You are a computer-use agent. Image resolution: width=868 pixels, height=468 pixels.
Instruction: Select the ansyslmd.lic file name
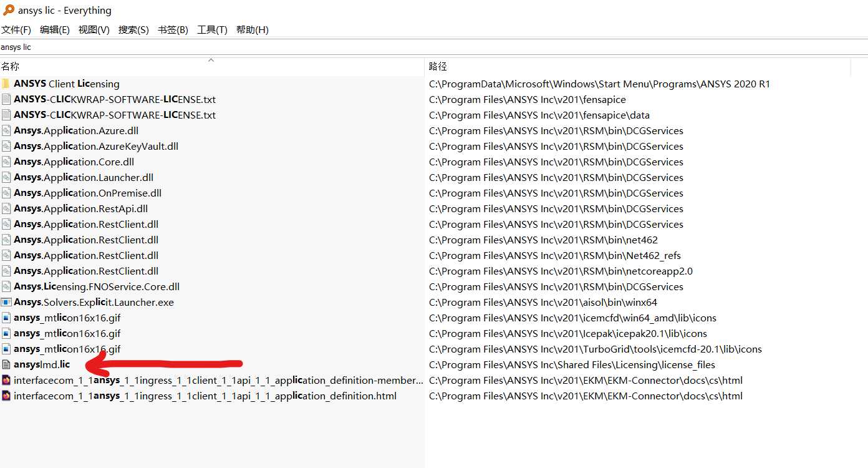pos(42,364)
